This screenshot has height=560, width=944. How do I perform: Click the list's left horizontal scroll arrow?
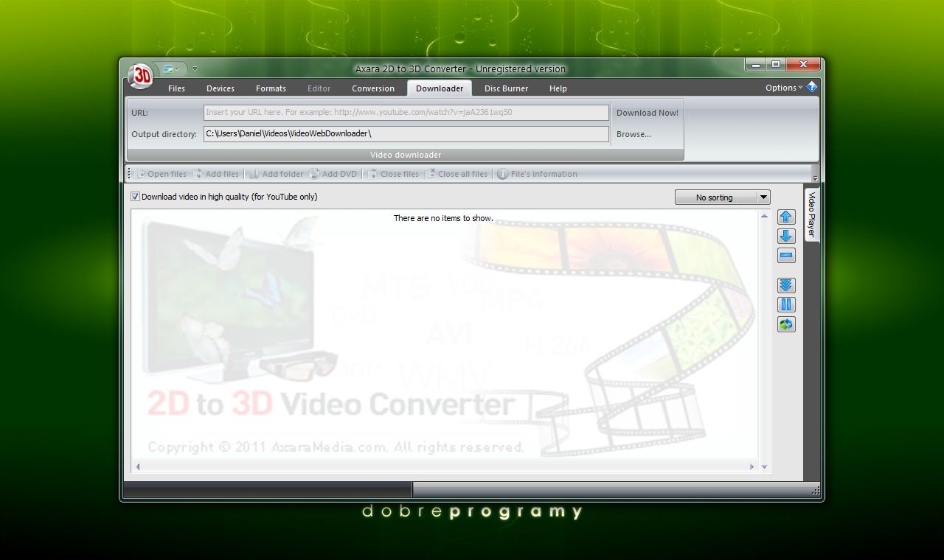pos(138,466)
